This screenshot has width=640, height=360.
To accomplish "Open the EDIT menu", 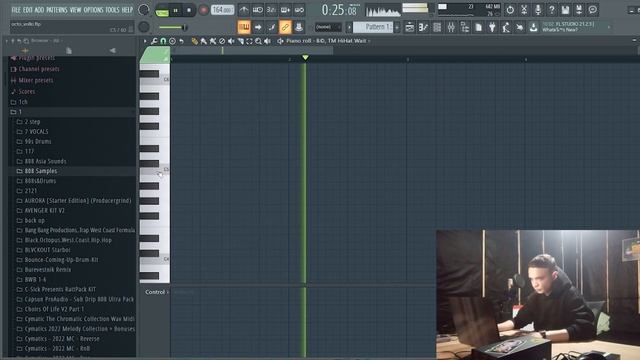I will [x=28, y=10].
